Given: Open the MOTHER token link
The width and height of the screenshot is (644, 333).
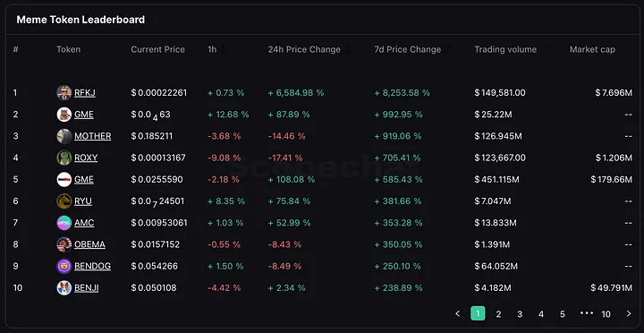Looking at the screenshot, I should pyautogui.click(x=92, y=136).
